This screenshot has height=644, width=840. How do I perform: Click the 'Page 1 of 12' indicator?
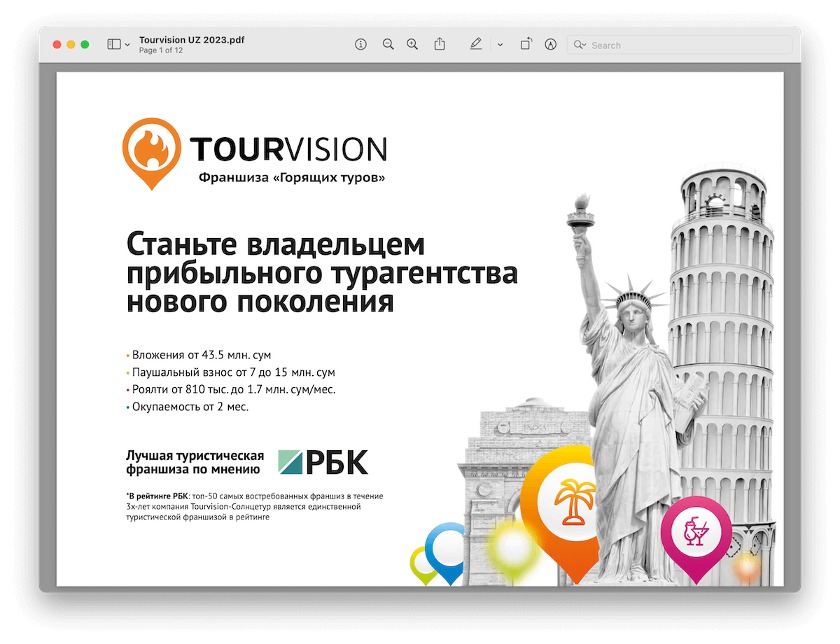161,50
